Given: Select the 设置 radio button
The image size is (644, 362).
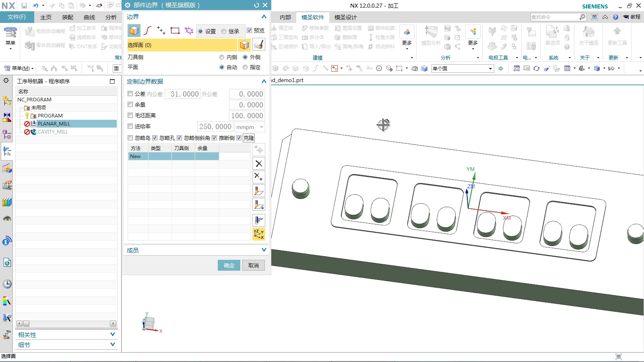Looking at the screenshot, I should (200, 31).
